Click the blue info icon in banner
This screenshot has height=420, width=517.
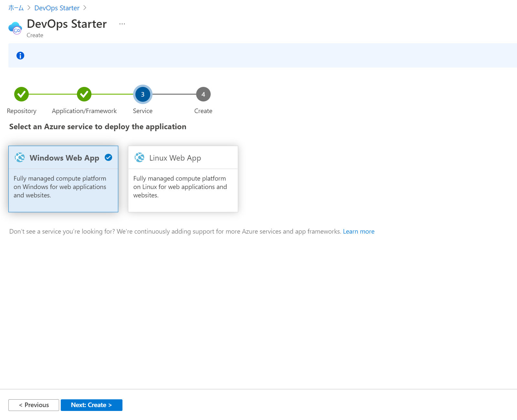20,56
